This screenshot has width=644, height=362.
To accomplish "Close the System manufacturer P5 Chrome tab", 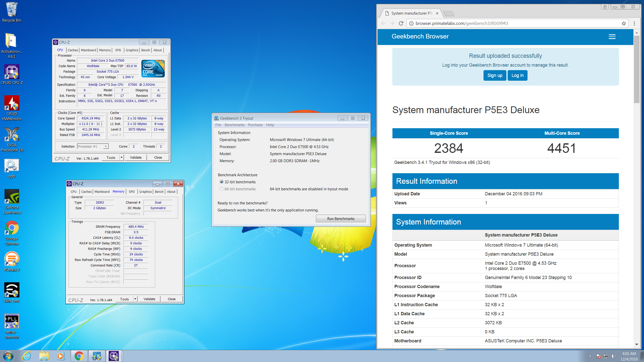I will (x=437, y=13).
